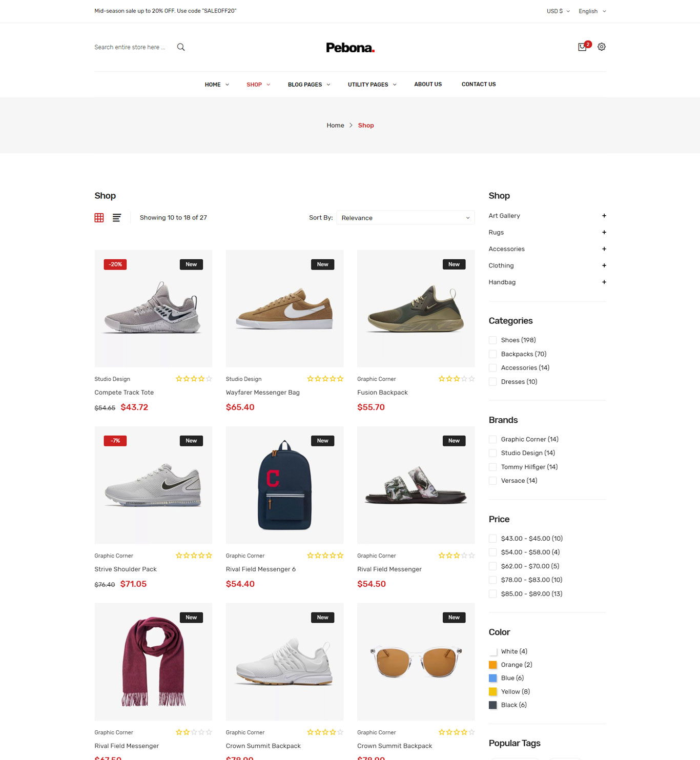The width and height of the screenshot is (700, 760).
Task: Expand Art Gallery with plus icon
Action: 604,216
